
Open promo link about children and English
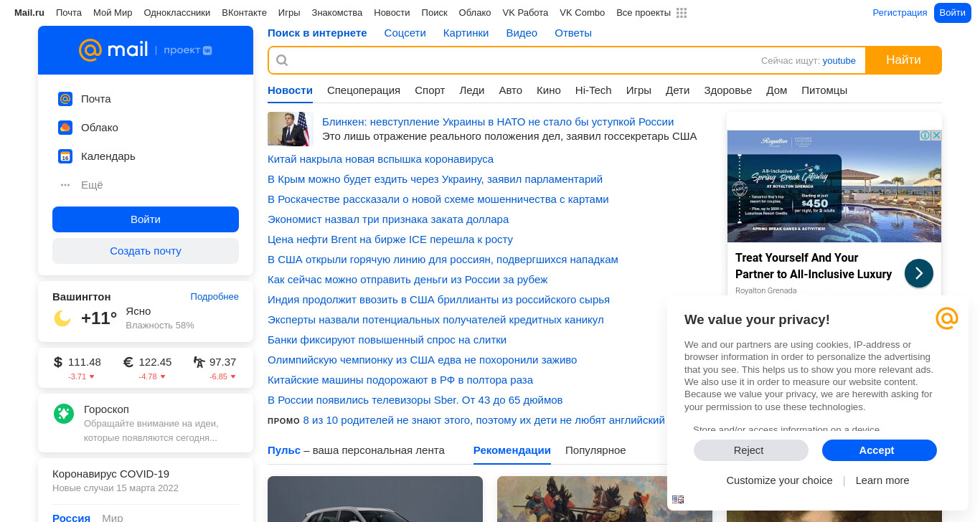(484, 420)
